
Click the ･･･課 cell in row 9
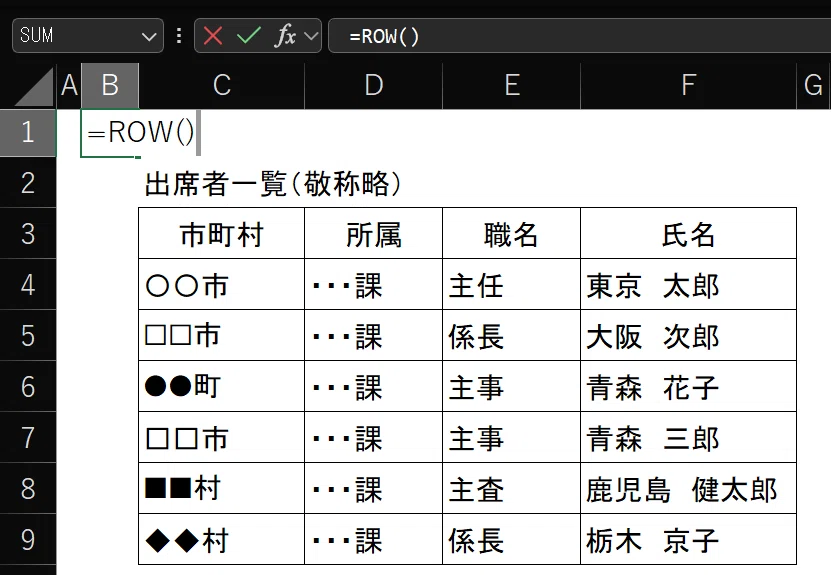pyautogui.click(x=374, y=539)
